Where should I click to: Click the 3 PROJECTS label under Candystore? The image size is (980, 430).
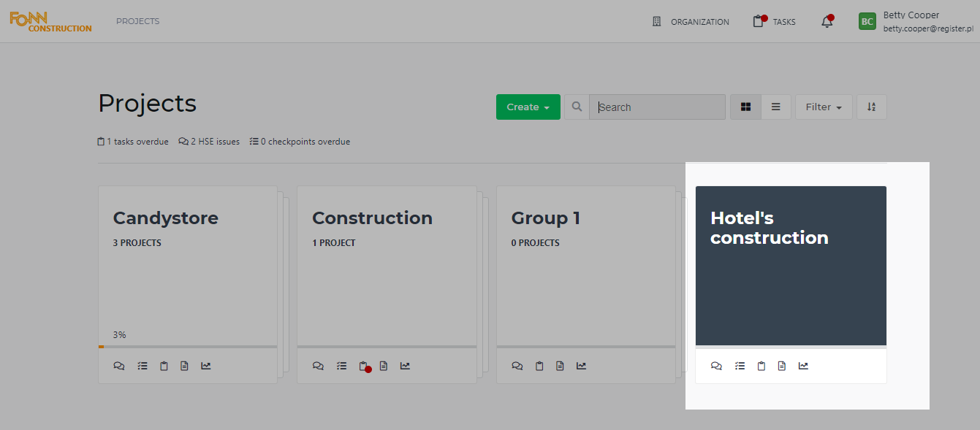point(137,243)
